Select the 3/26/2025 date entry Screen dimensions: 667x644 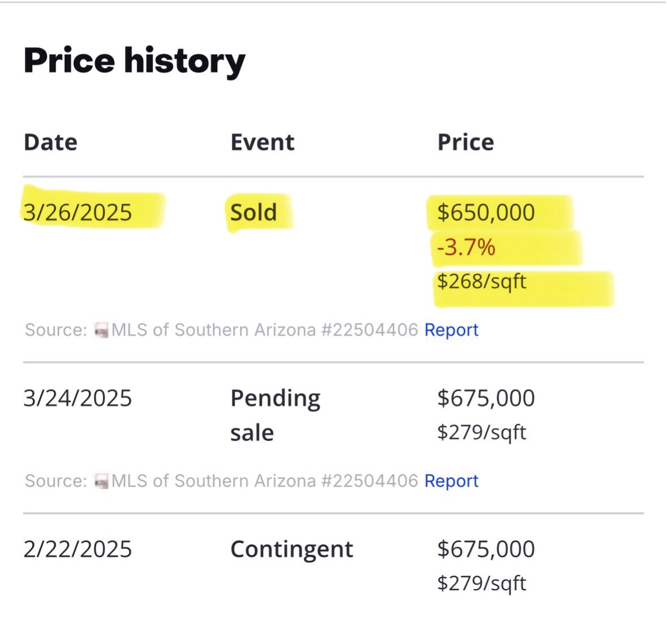point(78,213)
